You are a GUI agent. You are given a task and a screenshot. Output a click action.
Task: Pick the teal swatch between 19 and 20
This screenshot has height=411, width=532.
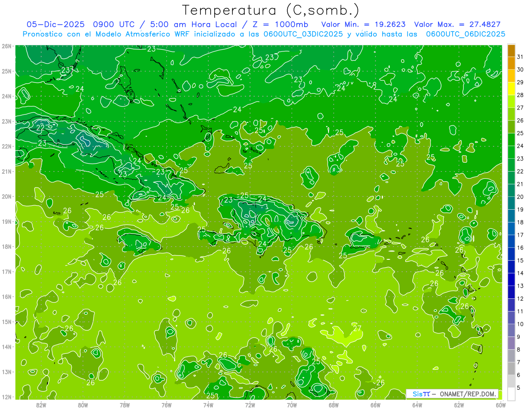pos(511,203)
